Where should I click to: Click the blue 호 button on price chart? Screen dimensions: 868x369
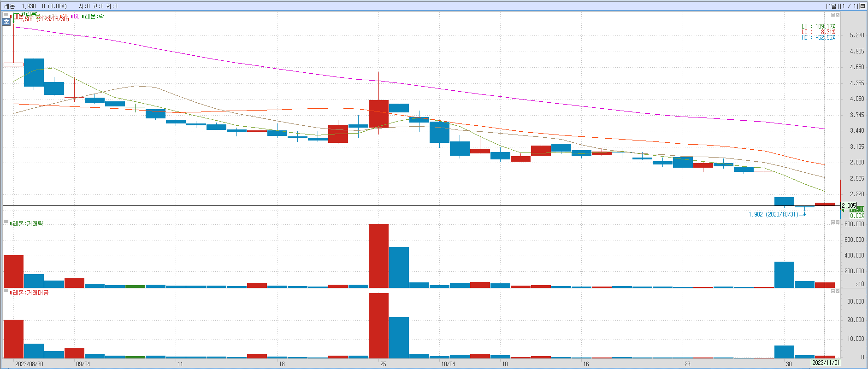pos(6,22)
